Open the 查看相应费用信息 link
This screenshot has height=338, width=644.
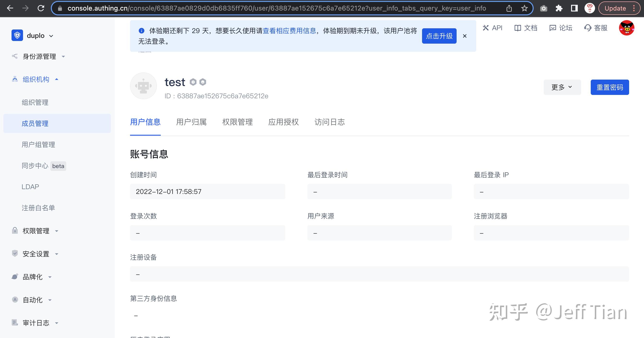coord(289,31)
